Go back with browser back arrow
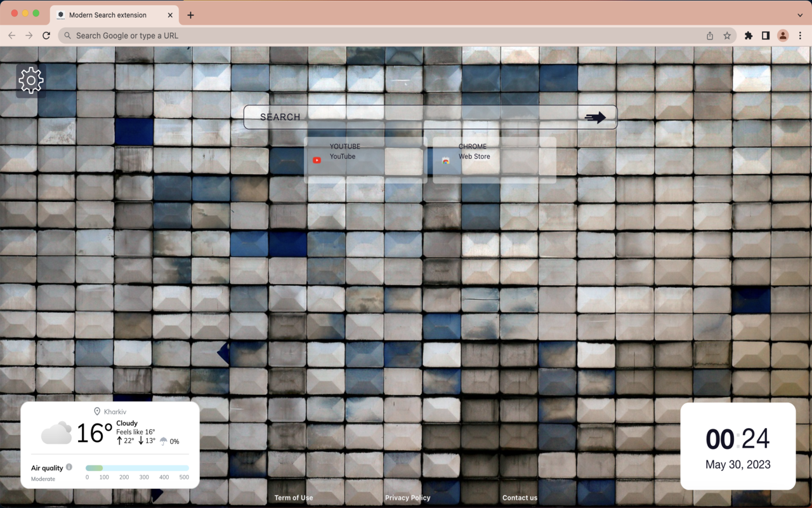 pos(11,36)
